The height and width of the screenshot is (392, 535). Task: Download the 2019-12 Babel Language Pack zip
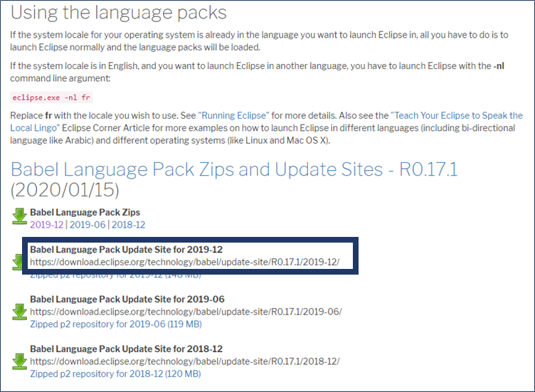[47, 225]
